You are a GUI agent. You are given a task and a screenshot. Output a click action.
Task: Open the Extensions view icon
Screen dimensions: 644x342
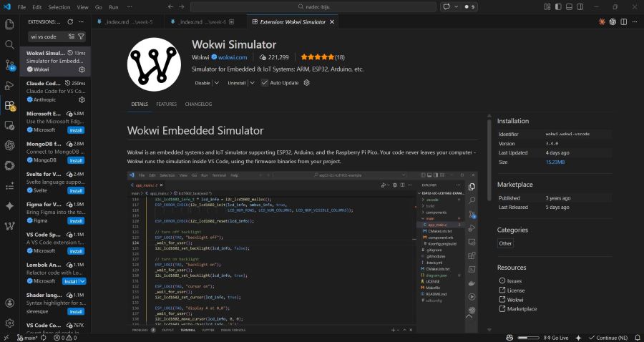pyautogui.click(x=9, y=105)
